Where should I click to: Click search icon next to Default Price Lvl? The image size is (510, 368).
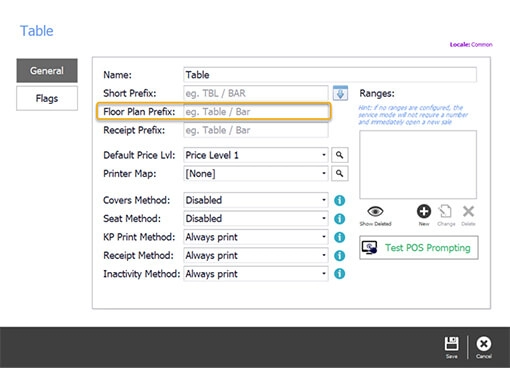tap(340, 155)
